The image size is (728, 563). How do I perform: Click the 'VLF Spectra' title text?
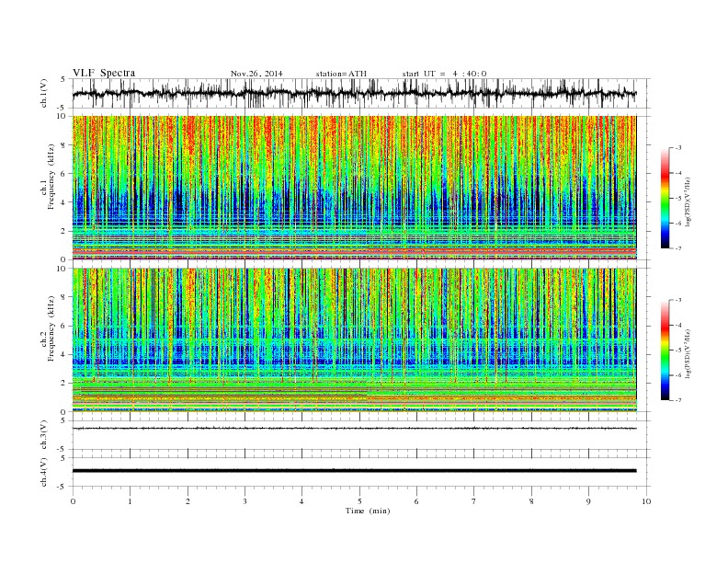104,73
